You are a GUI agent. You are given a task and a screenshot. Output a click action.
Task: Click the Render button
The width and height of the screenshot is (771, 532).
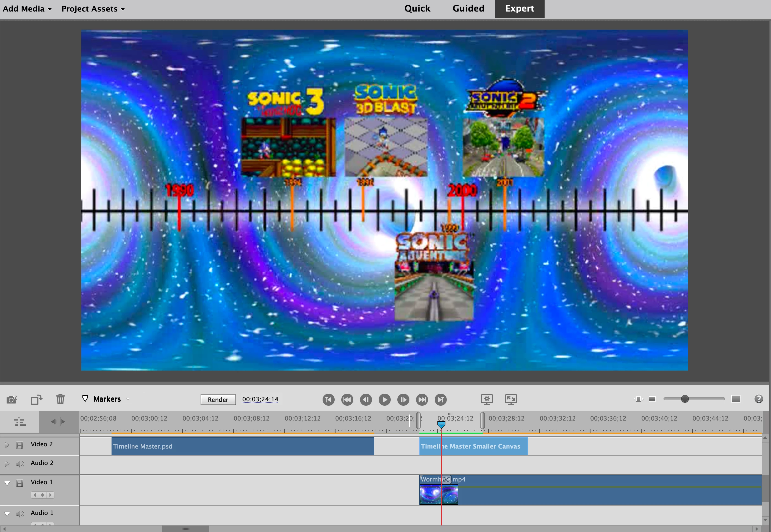coord(218,399)
